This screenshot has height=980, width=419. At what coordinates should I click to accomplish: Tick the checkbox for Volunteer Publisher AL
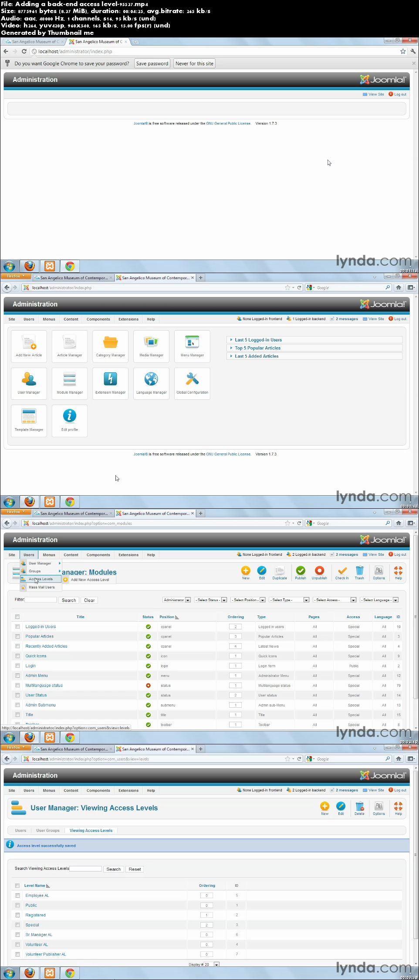pyautogui.click(x=17, y=954)
